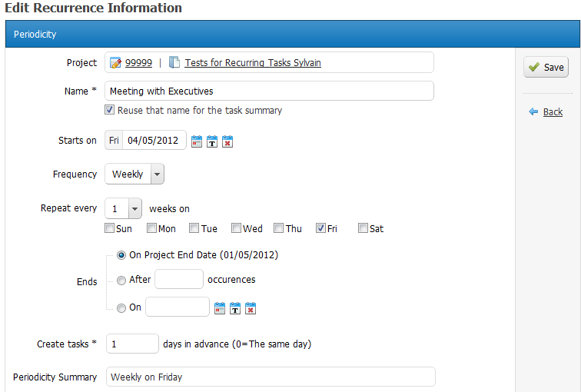This screenshot has width=581, height=392.
Task: Click the 'Fri' weekday label beside start date
Action: tap(114, 140)
